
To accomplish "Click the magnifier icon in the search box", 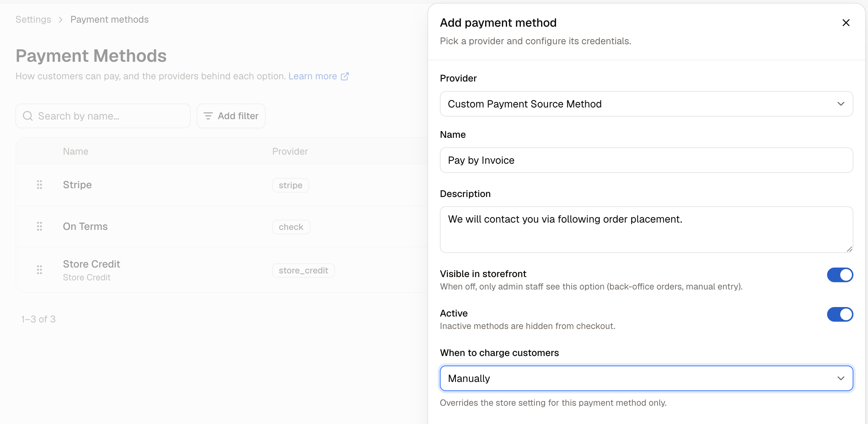I will click(28, 116).
